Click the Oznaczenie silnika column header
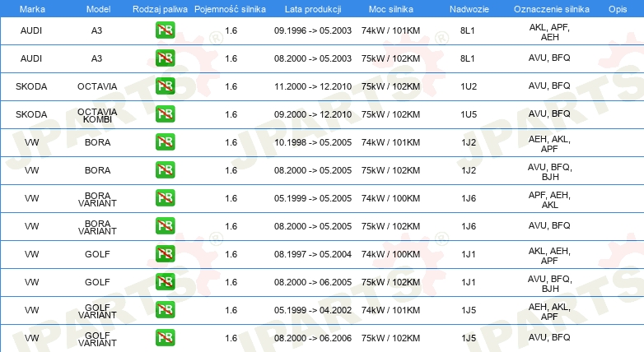644x352 pixels. point(552,9)
